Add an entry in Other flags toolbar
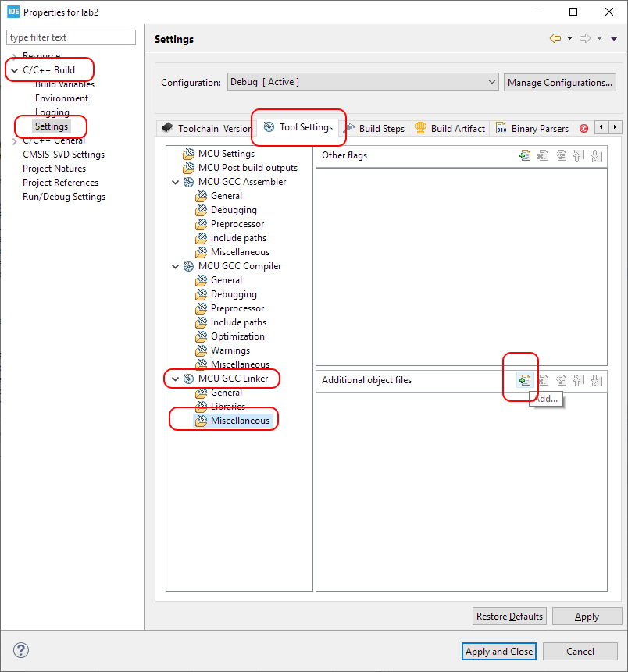 [525, 155]
